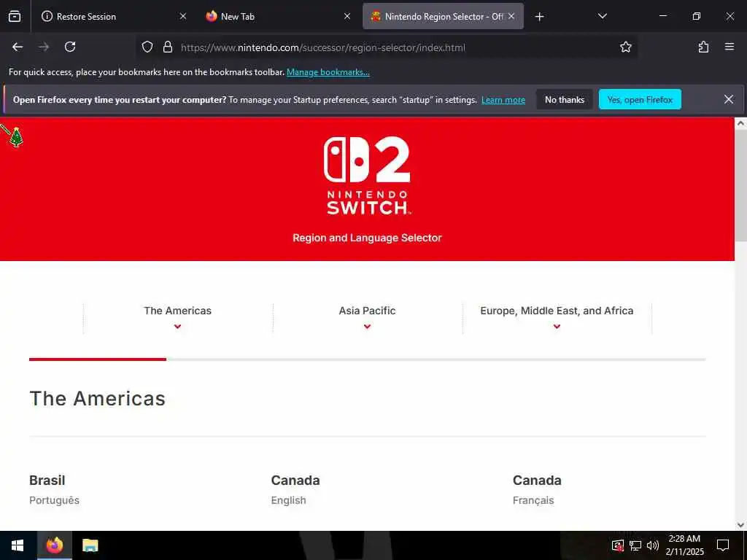The width and height of the screenshot is (747, 560).
Task: Close the New Tab tab
Action: 347,16
